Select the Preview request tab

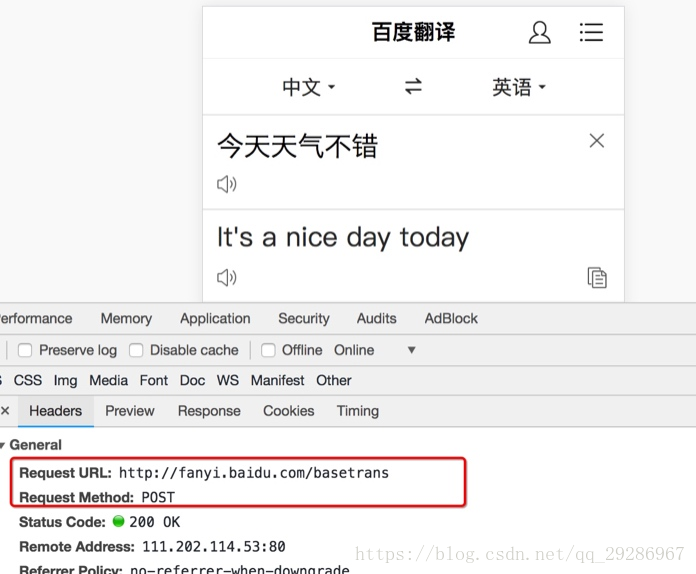pos(130,411)
